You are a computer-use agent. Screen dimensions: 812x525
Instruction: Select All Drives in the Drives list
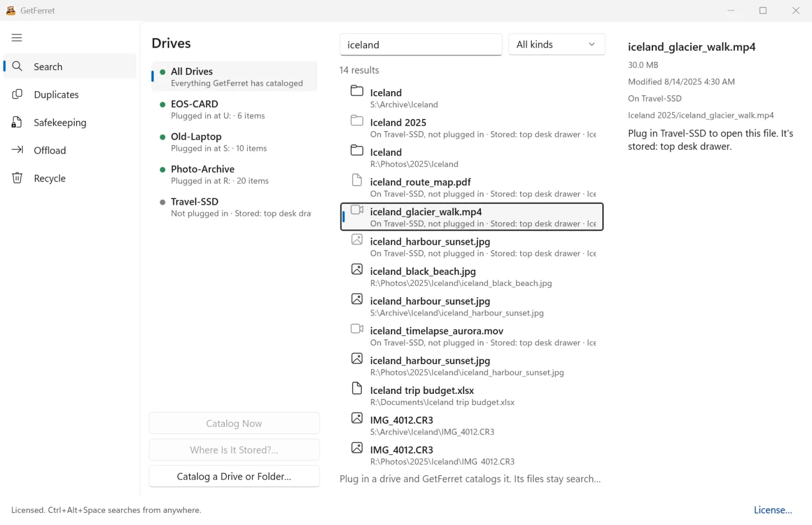pos(234,77)
